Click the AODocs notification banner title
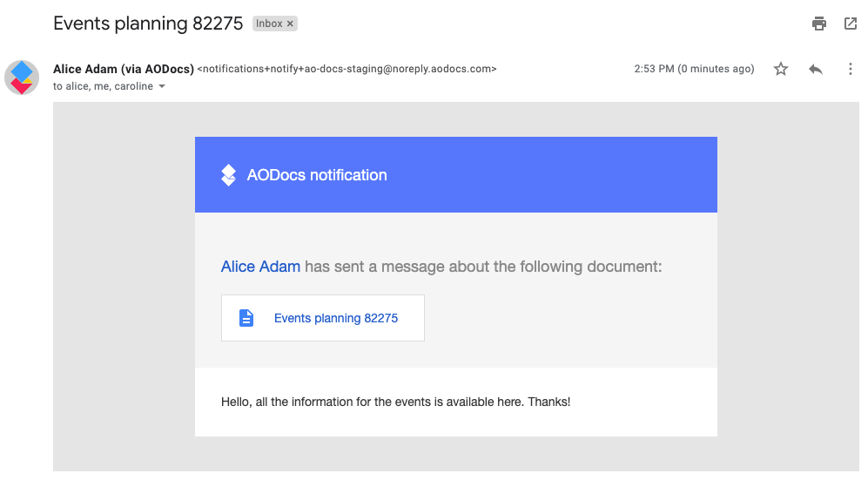Screen dimensions: 868x487 click(317, 175)
